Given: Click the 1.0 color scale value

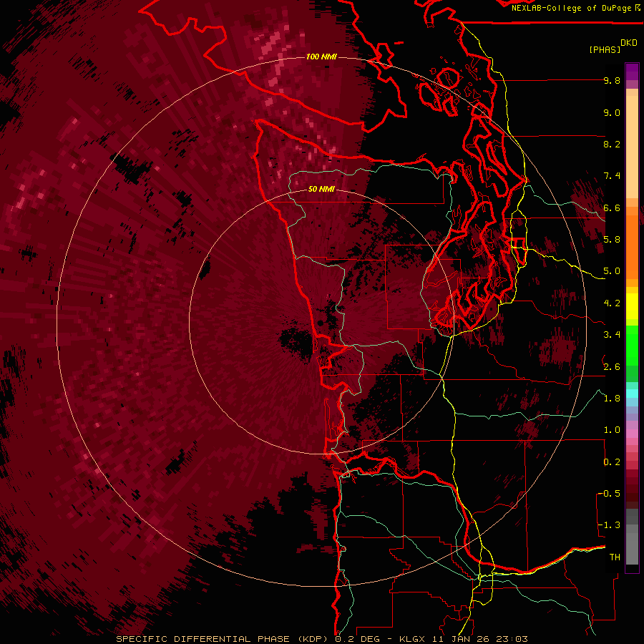Looking at the screenshot, I should click(612, 430).
